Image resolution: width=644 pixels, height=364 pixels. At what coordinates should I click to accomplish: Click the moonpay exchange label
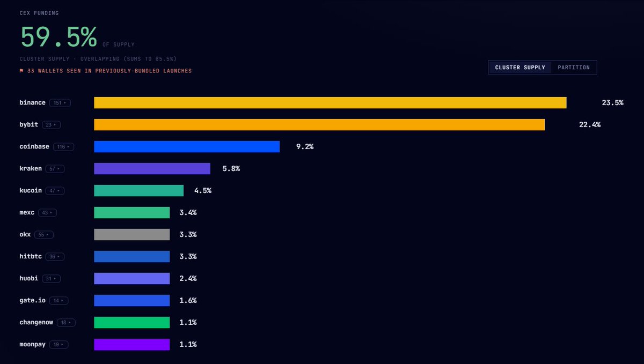[x=33, y=344]
